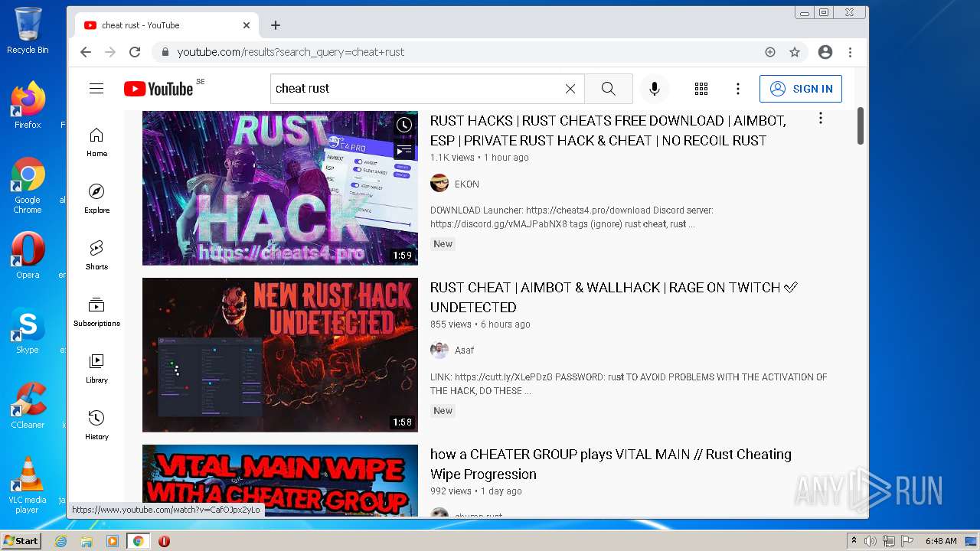980x551 pixels.
Task: Click the '855 views' text
Action: click(451, 324)
